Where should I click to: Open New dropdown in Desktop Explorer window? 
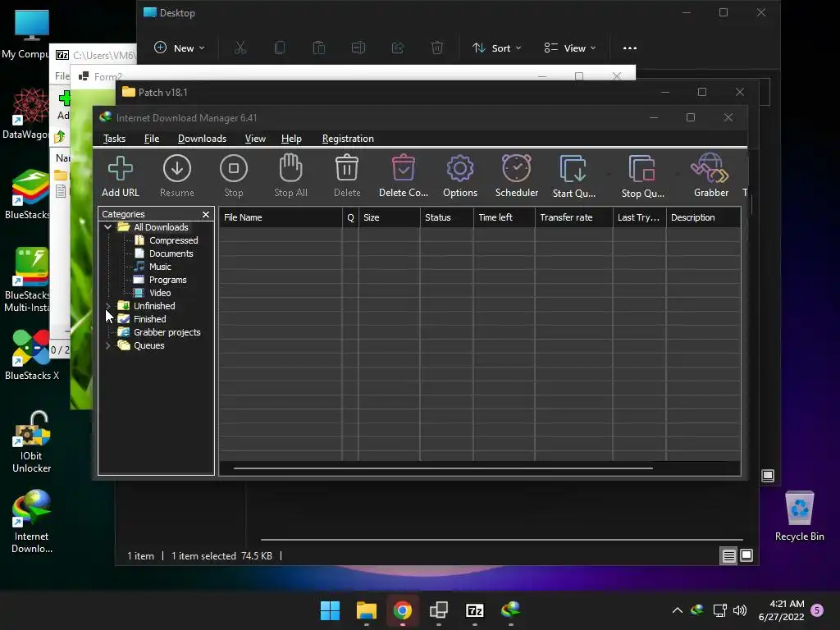coord(179,48)
